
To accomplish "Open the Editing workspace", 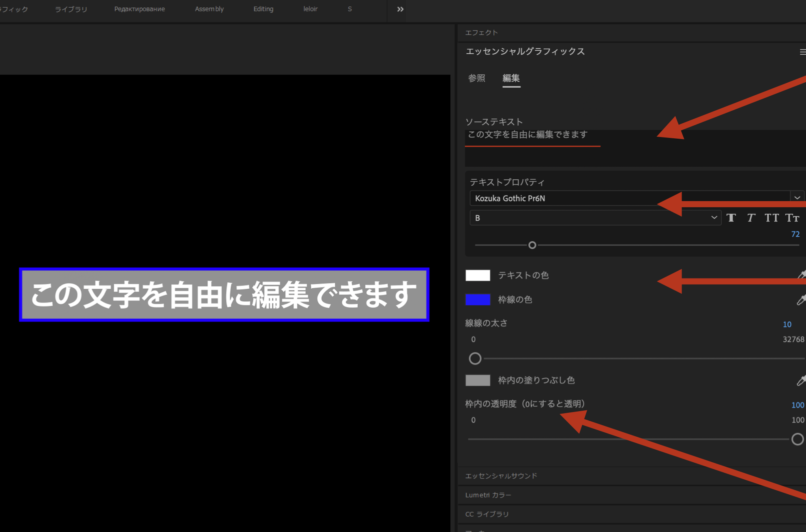I will [x=264, y=9].
